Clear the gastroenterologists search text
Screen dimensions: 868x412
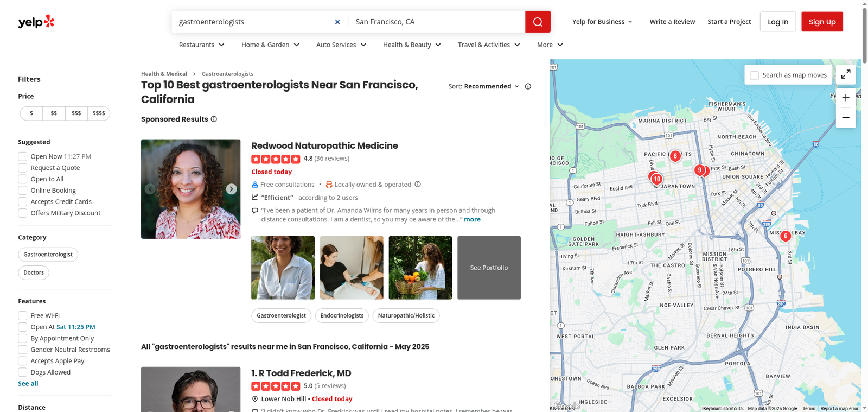tap(337, 22)
